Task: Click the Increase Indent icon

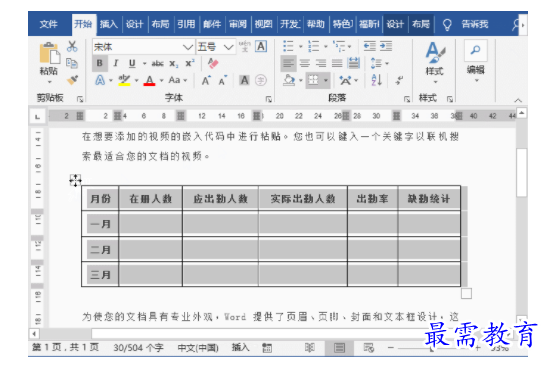Action: coord(386,46)
